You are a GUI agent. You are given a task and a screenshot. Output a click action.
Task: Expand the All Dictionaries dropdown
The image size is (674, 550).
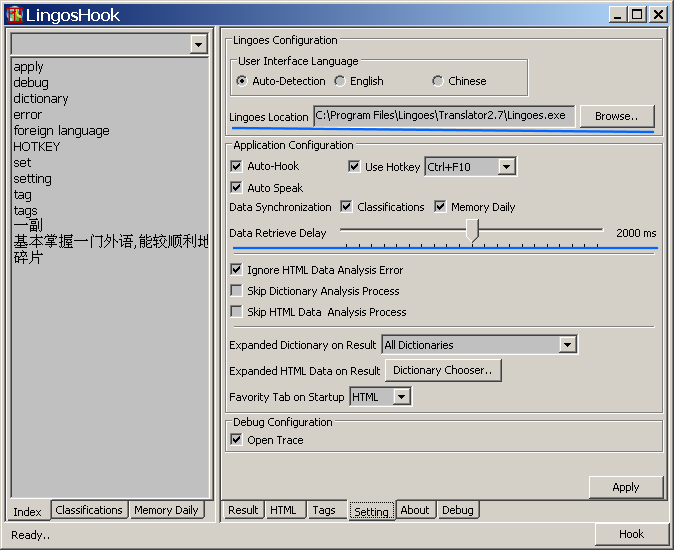[x=567, y=345]
